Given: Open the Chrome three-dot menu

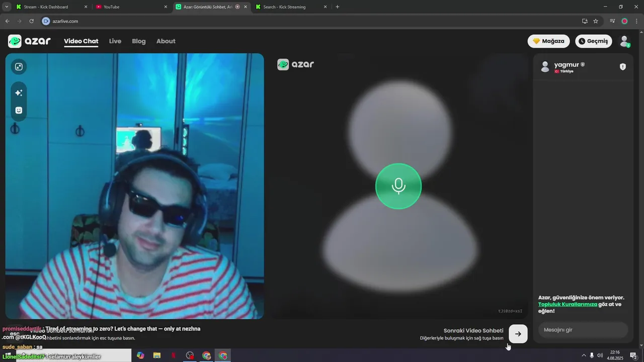Looking at the screenshot, I should tap(636, 21).
